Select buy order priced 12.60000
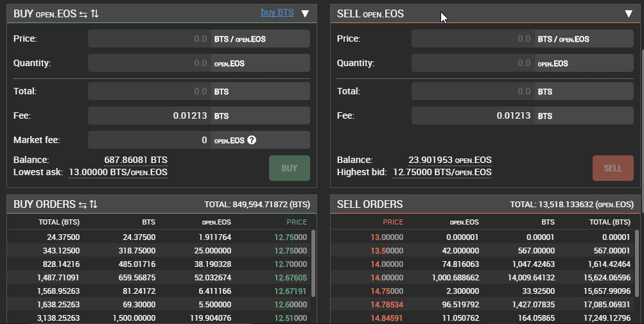Viewport: 644px width, 324px height. tap(158, 305)
